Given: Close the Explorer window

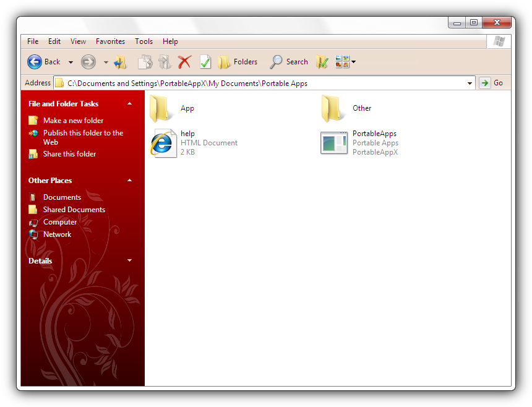Looking at the screenshot, I should (x=497, y=22).
